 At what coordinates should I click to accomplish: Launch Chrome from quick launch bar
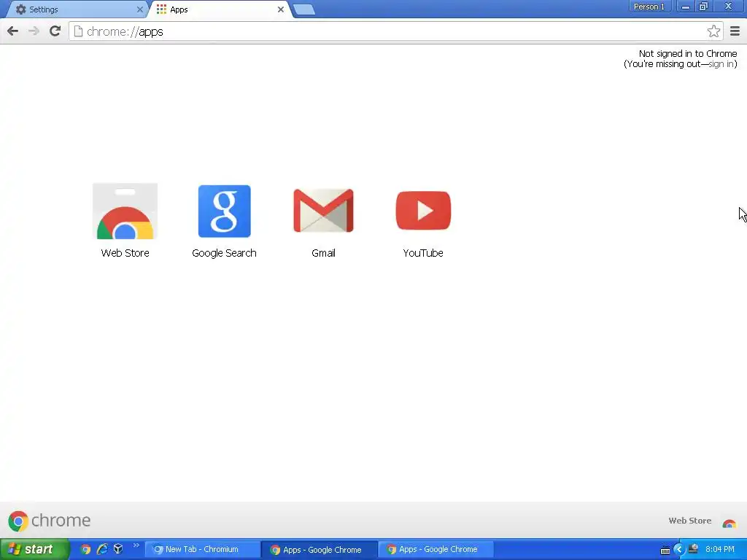click(85, 549)
